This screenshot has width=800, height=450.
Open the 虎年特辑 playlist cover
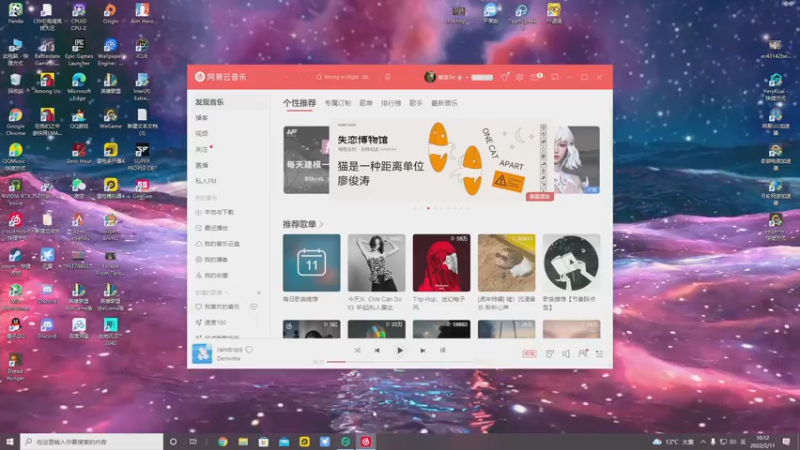click(507, 263)
